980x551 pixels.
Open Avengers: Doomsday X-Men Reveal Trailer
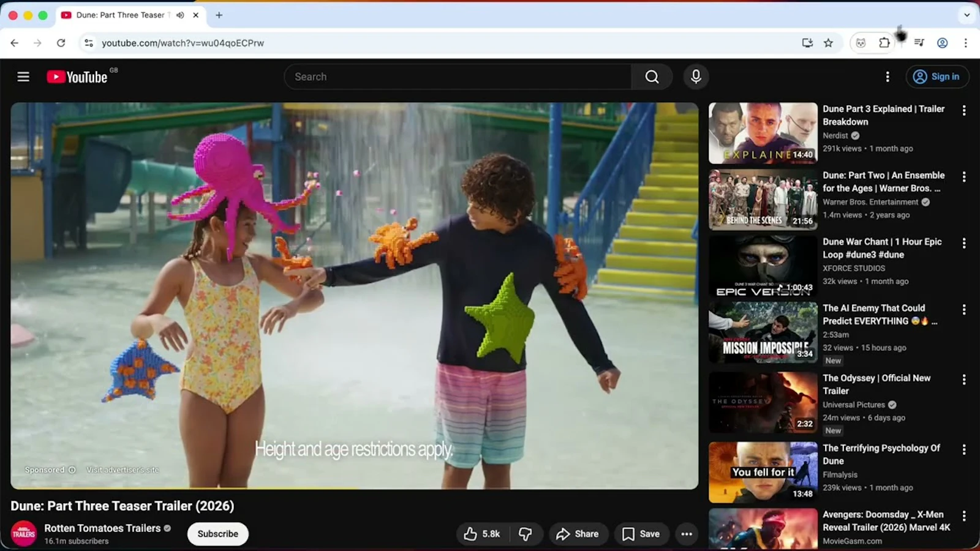[886, 521]
